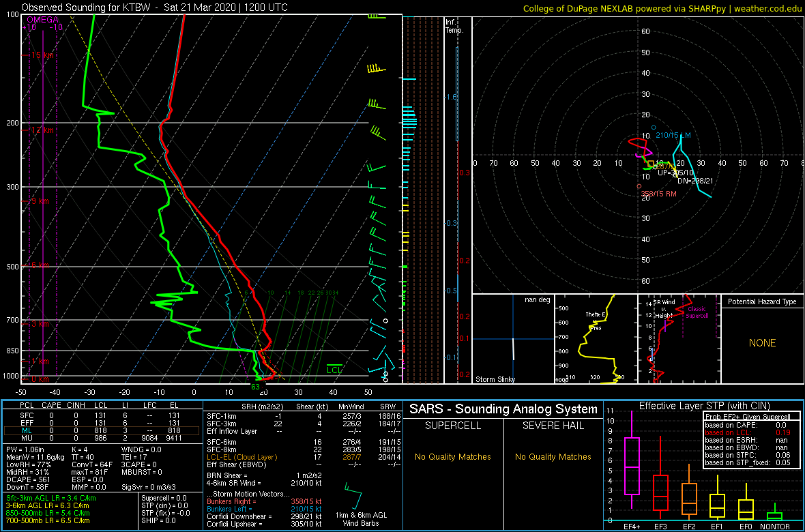Screen dimensions: 805x532
Task: Click the Classic Supercell label
Action: point(698,312)
